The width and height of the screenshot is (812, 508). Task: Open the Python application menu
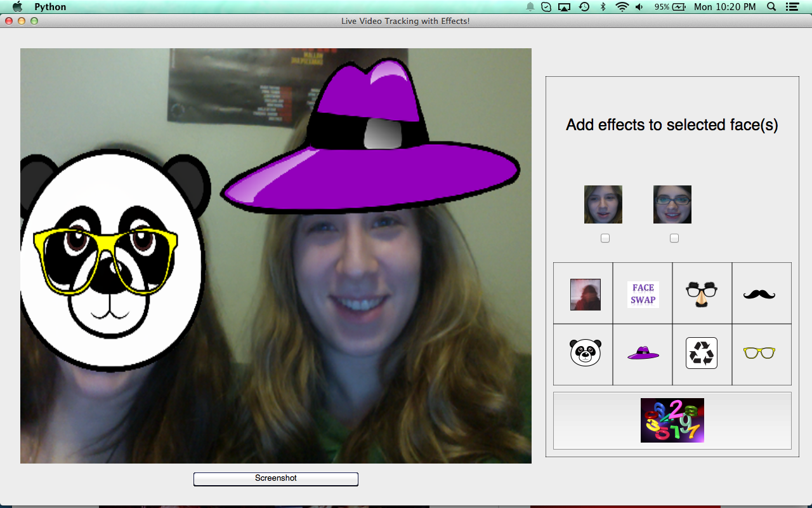pyautogui.click(x=50, y=7)
